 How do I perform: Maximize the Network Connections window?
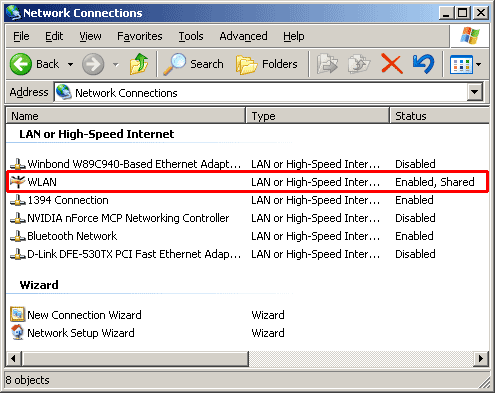[463, 13]
